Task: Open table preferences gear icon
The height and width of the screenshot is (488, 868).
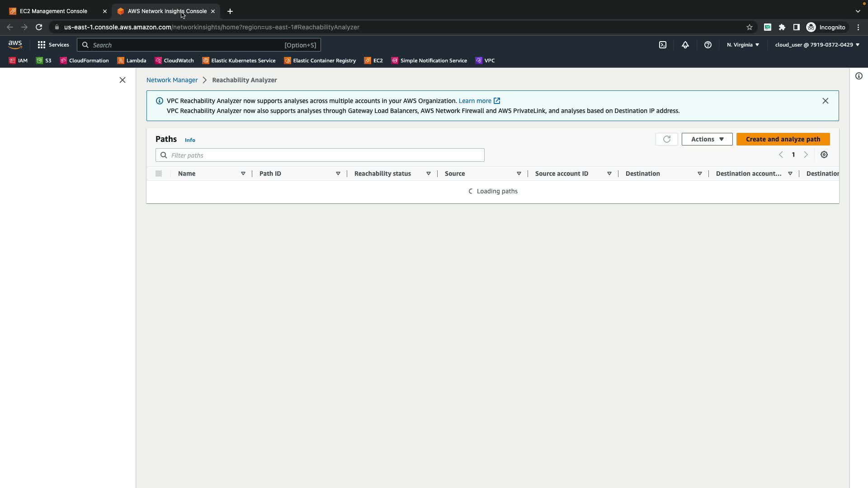Action: [824, 155]
